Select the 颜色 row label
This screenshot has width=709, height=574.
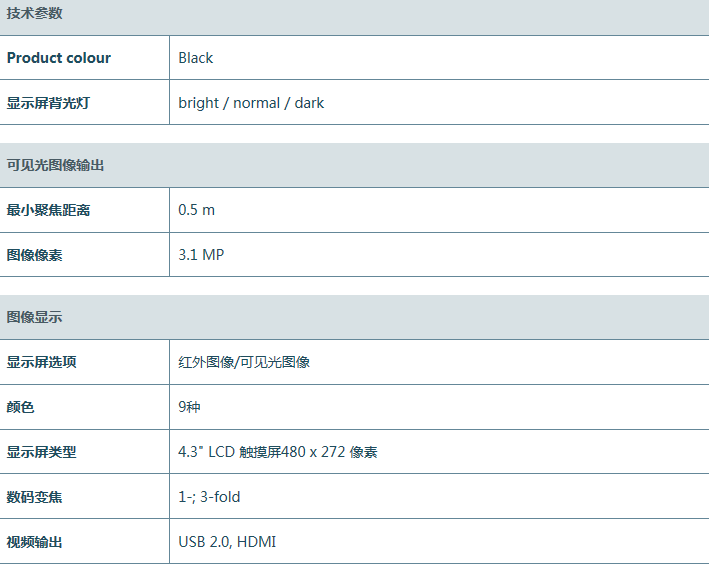(x=20, y=407)
